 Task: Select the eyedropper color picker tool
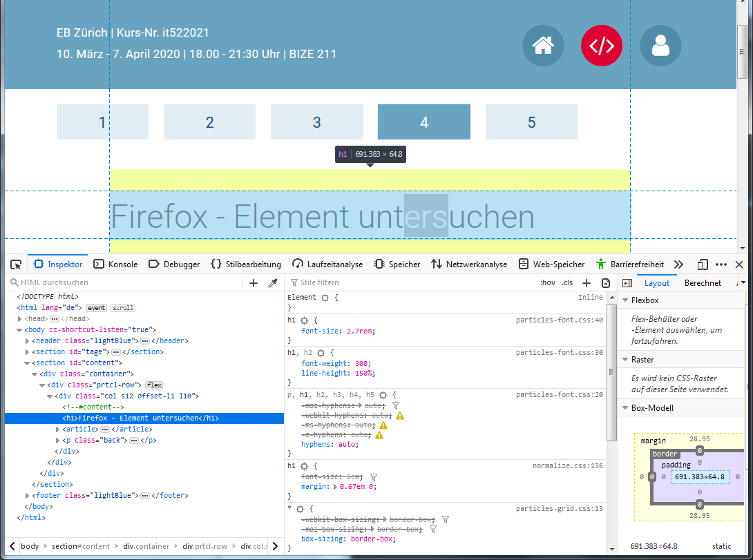[x=272, y=283]
